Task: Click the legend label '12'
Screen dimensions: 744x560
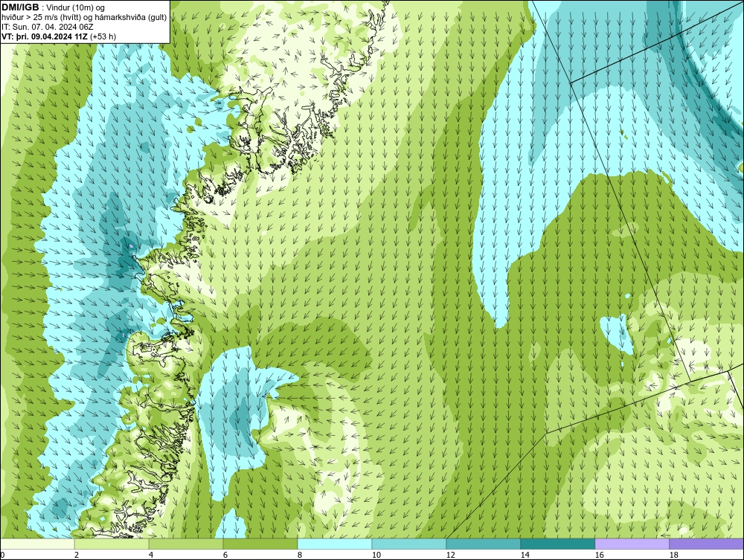Action: tap(450, 555)
